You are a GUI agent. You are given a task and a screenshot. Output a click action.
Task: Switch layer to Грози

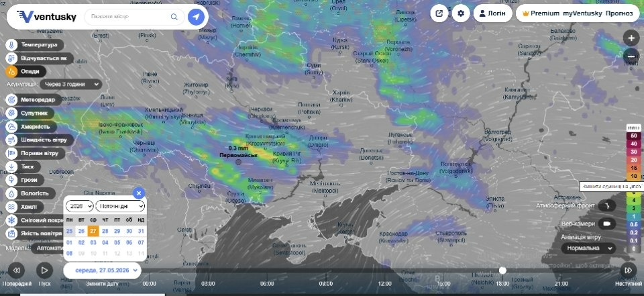pos(29,180)
